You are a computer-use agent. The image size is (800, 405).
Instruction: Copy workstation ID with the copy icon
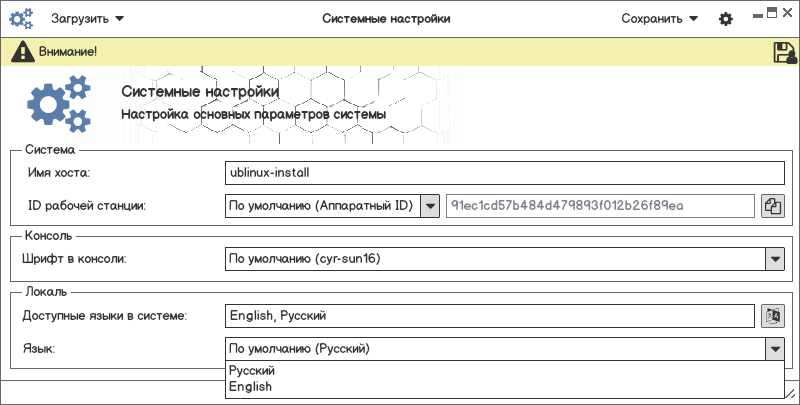(x=773, y=206)
